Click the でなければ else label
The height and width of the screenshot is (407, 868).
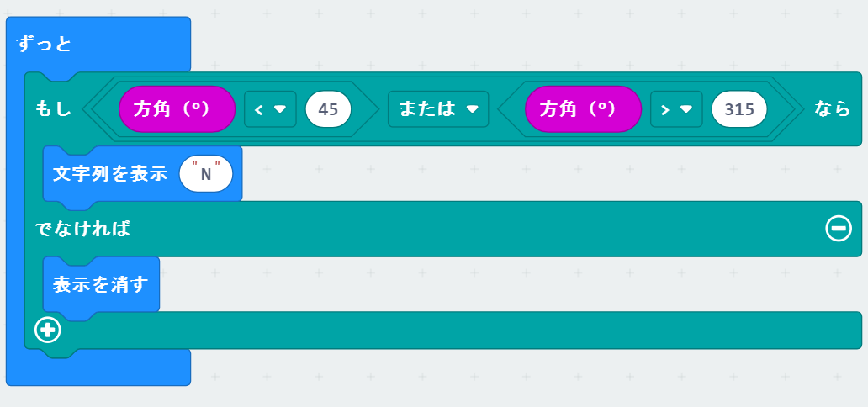coord(82,228)
